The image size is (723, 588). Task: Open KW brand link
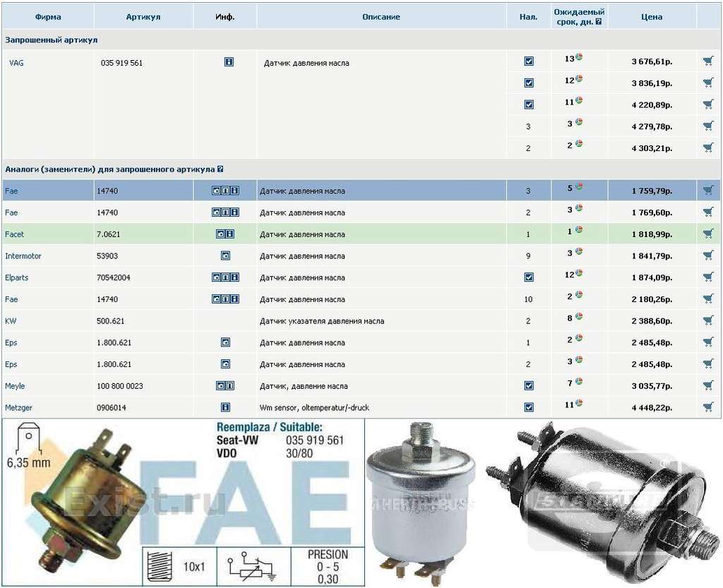tap(11, 320)
